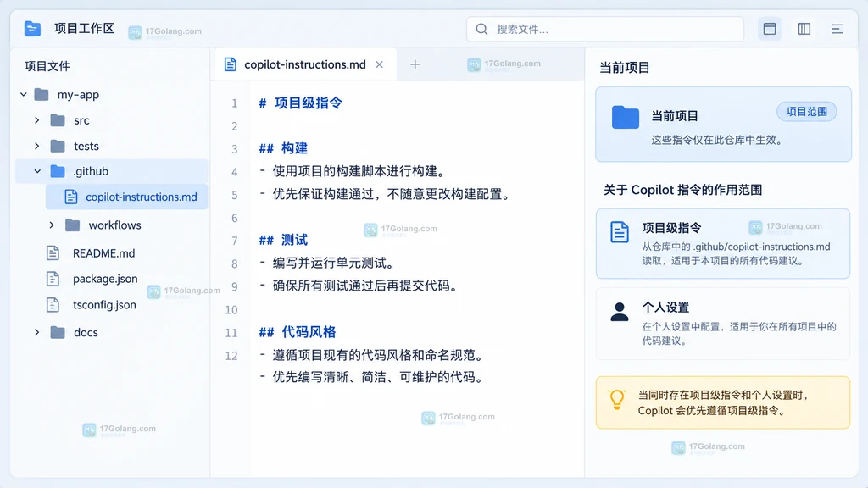868x488 pixels.
Task: Expand the src folder chevron
Action: [x=37, y=120]
